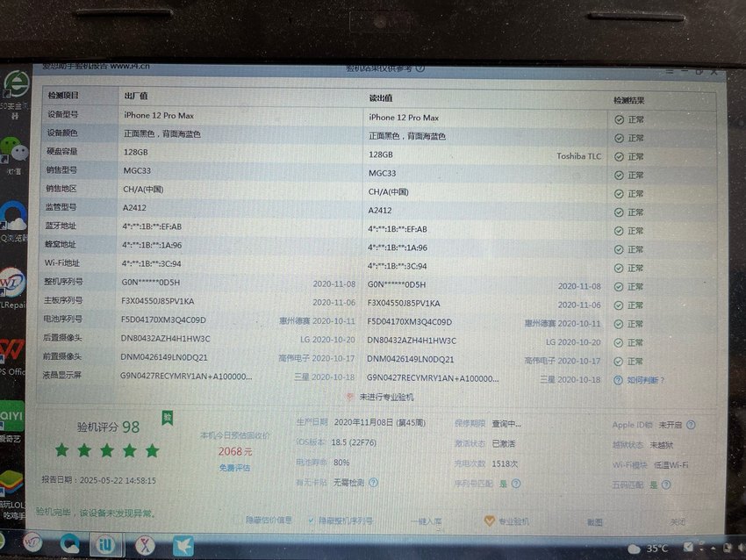Uncheck the 隐藏整机序列号 checkbox
The image size is (746, 560).
[311, 521]
